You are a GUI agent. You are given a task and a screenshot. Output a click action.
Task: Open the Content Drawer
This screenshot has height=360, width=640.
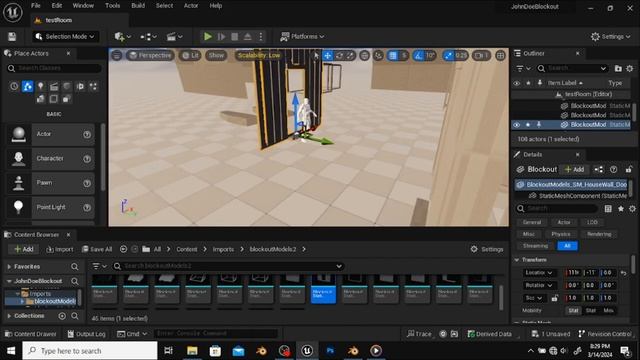click(31, 334)
